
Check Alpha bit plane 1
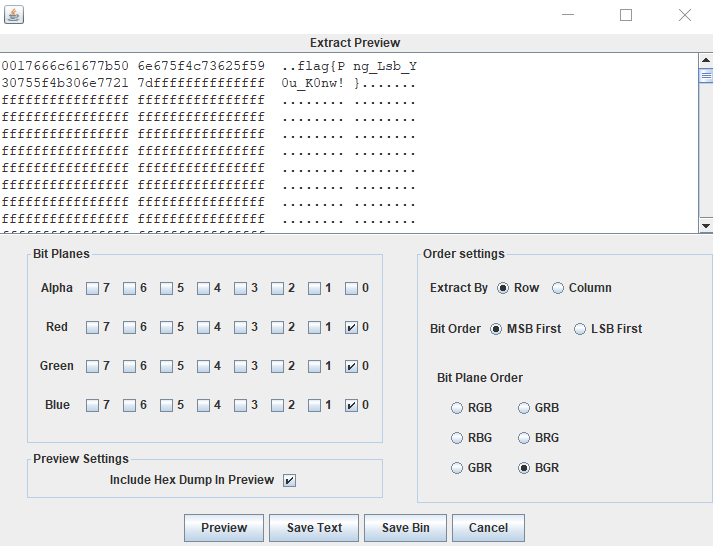pos(314,289)
